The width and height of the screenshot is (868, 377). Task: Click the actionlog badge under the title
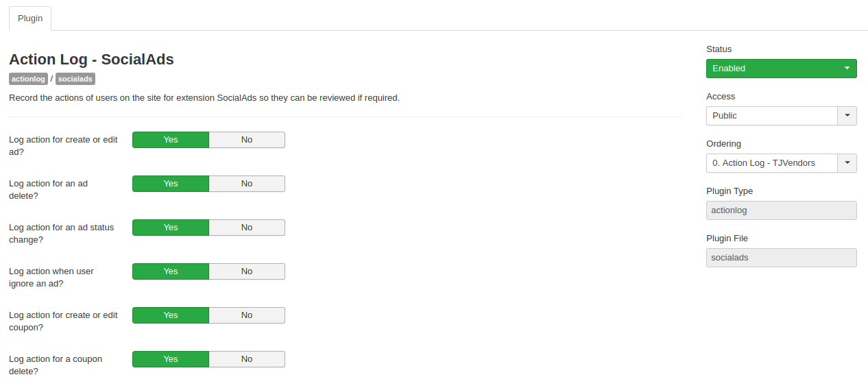28,79
